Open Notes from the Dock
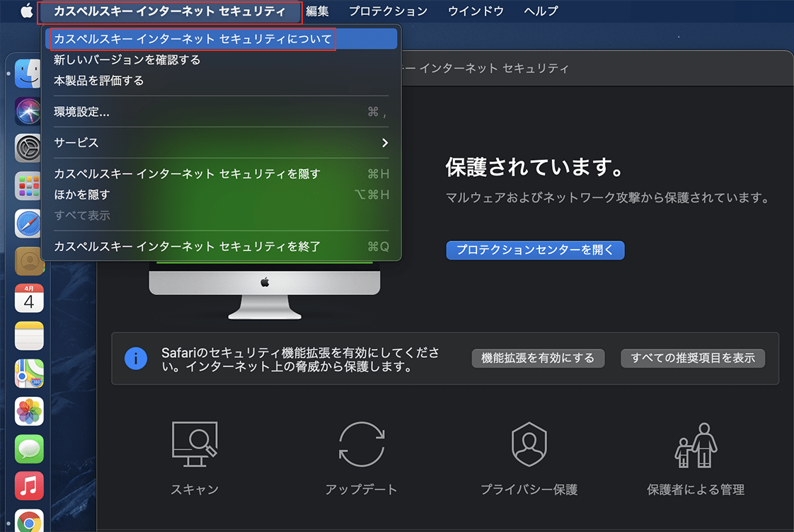The image size is (794, 532). [x=29, y=335]
